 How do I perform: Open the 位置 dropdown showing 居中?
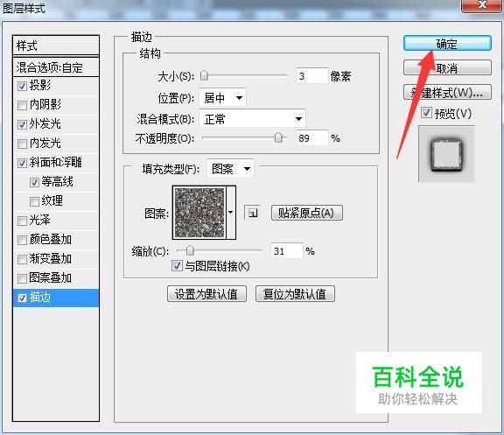coord(222,98)
